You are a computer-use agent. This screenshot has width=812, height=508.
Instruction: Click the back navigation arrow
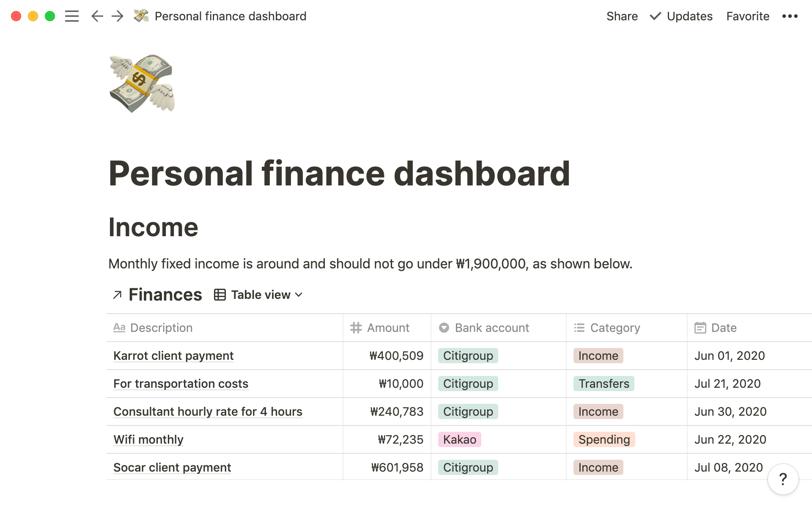coord(97,16)
